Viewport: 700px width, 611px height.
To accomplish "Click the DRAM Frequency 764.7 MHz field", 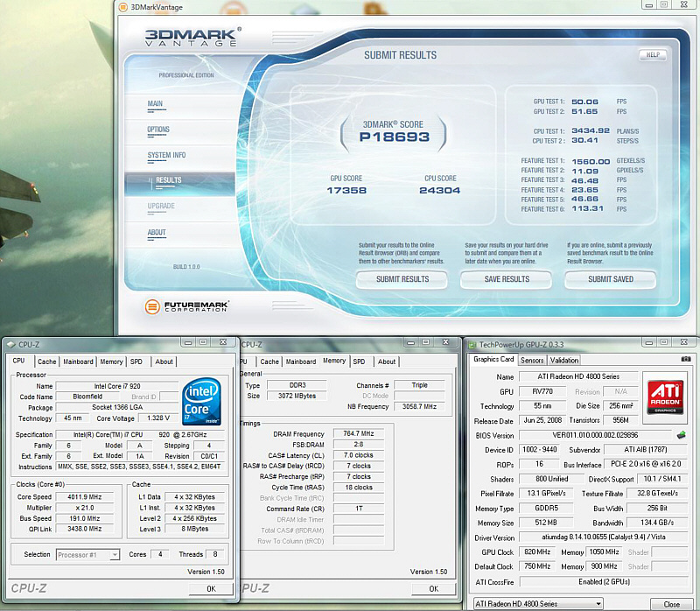I will (x=359, y=433).
